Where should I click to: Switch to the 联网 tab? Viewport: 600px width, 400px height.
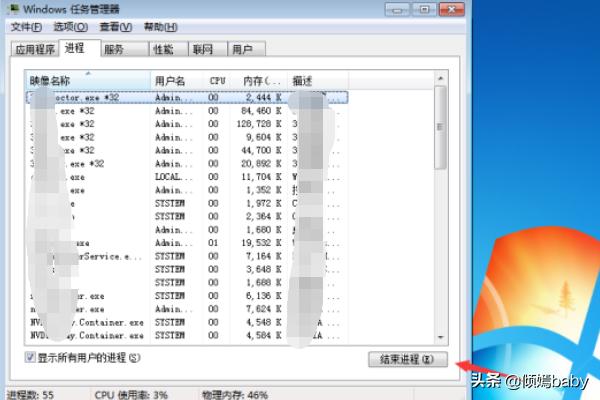pyautogui.click(x=208, y=49)
